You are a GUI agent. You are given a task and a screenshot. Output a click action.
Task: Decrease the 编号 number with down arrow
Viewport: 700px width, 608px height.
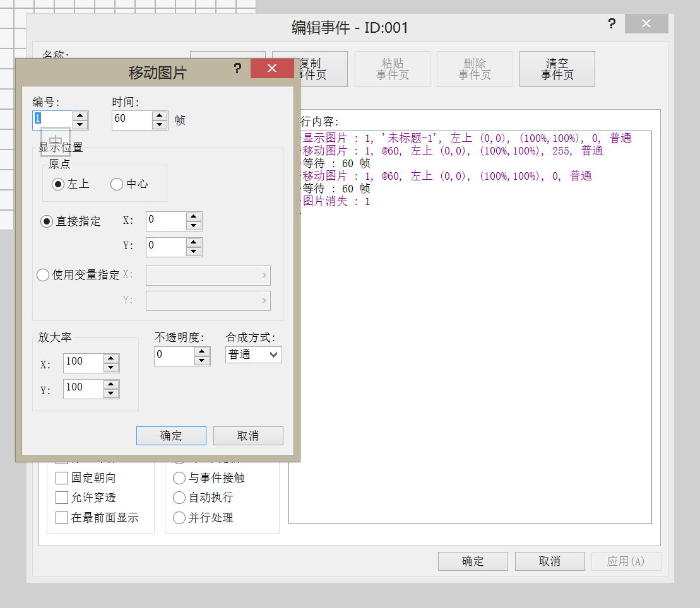(80, 125)
